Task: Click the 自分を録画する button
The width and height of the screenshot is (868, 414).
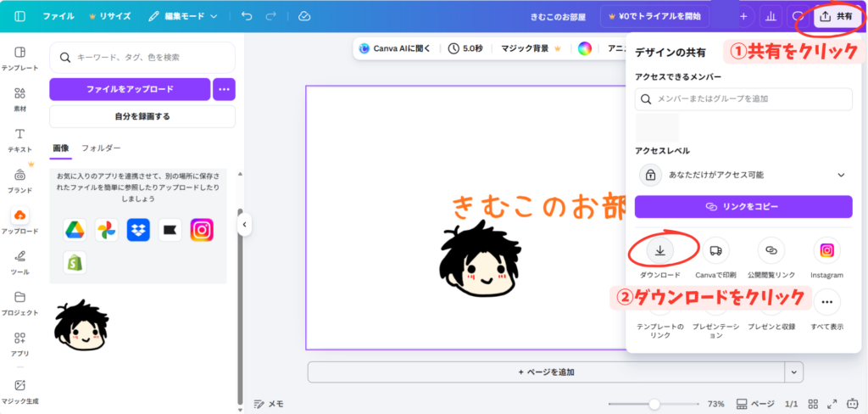Action: (142, 116)
